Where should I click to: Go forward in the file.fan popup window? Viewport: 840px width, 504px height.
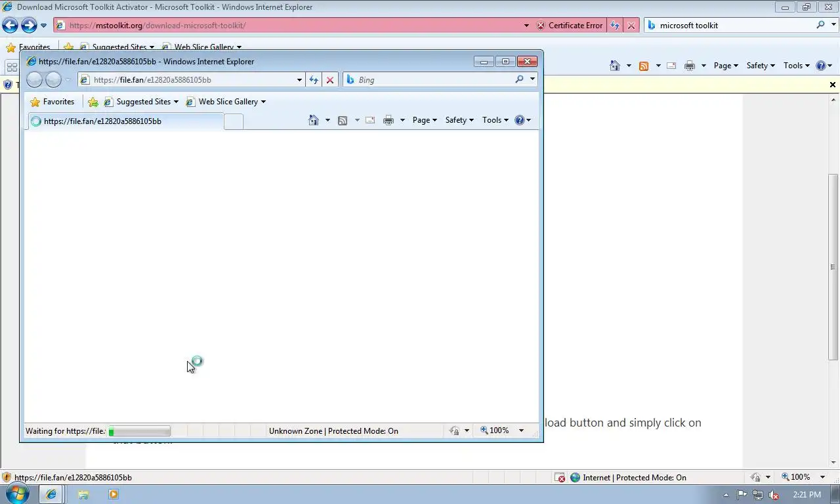(54, 80)
